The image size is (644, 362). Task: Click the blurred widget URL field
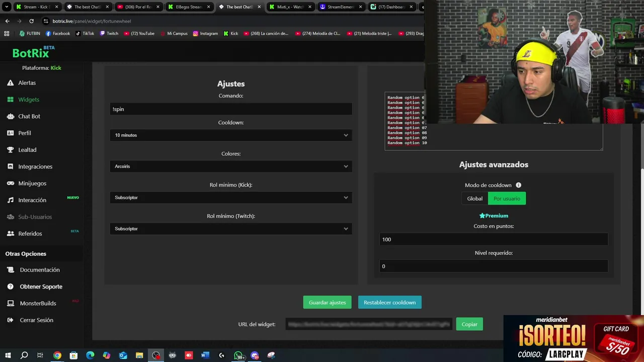coord(369,324)
